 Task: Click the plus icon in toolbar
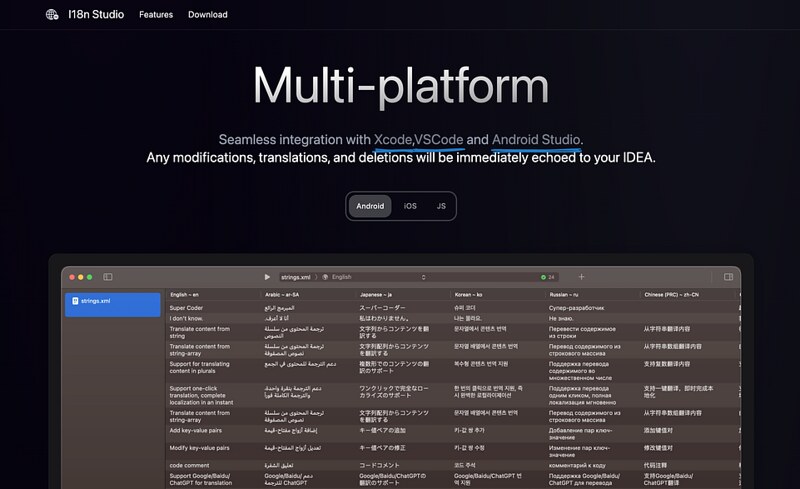click(x=581, y=277)
